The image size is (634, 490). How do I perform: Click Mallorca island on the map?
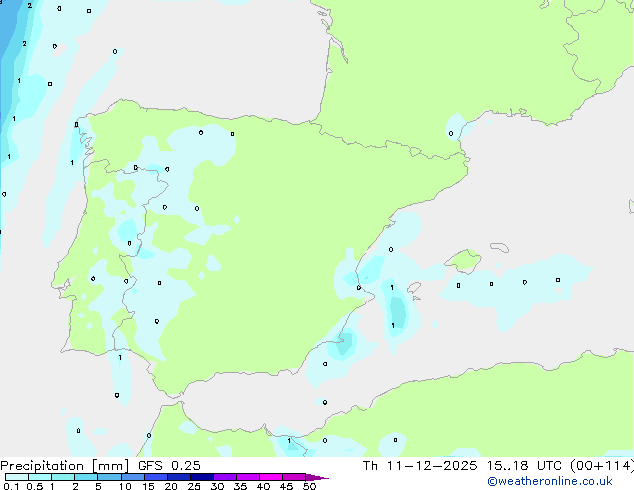(x=463, y=261)
